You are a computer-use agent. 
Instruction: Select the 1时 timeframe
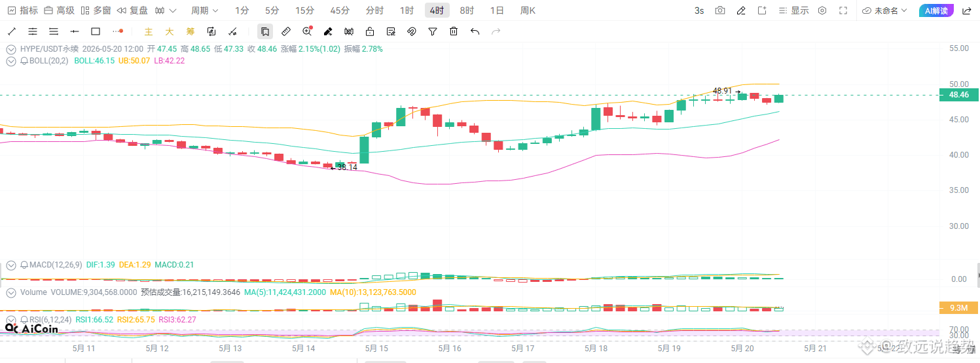click(407, 10)
